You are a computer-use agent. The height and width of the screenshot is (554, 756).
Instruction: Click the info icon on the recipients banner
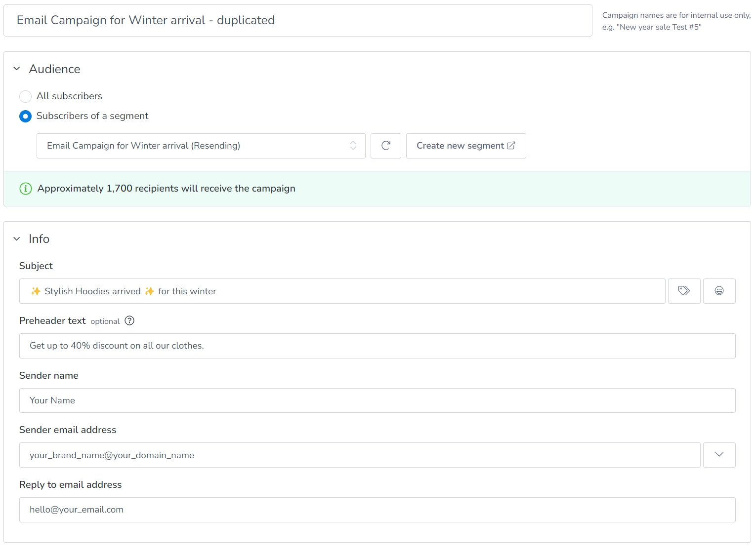pyautogui.click(x=25, y=189)
